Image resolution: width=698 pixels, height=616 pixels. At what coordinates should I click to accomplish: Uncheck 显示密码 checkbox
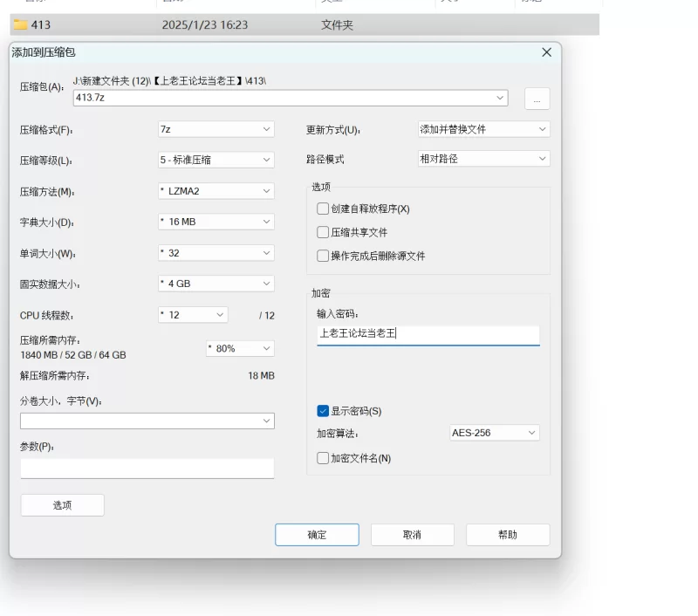pos(323,411)
